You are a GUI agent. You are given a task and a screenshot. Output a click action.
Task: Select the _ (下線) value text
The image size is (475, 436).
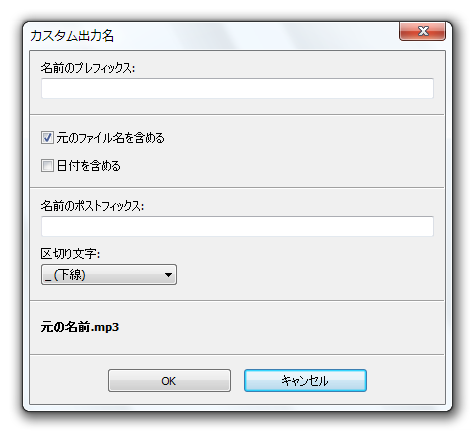point(65,275)
